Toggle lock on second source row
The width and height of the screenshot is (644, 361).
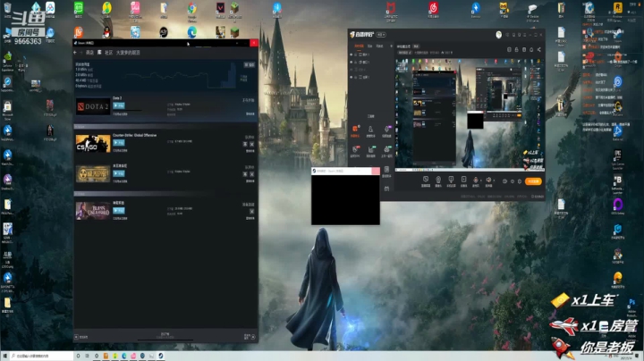[x=356, y=62]
